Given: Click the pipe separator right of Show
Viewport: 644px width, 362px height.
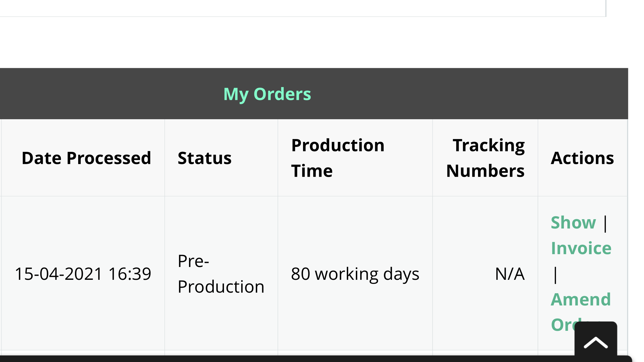Looking at the screenshot, I should pyautogui.click(x=605, y=223).
